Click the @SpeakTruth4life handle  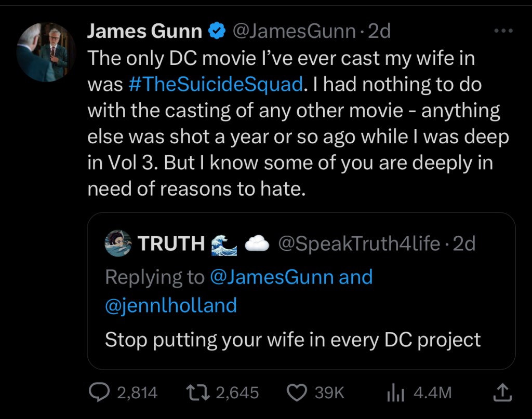(x=360, y=244)
